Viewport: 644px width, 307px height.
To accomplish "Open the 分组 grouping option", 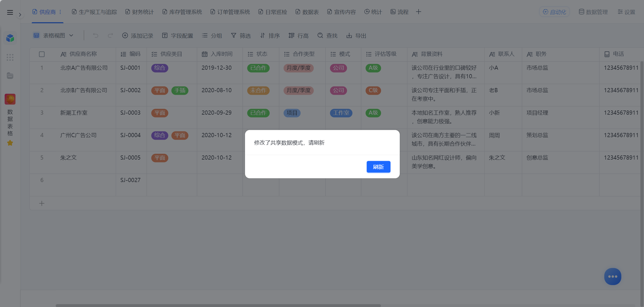I will coord(212,36).
